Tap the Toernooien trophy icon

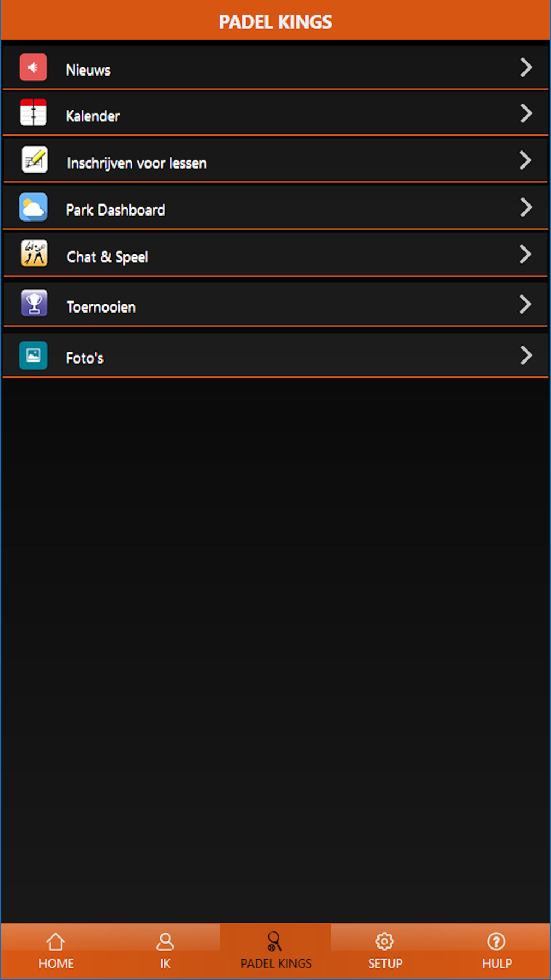34,303
